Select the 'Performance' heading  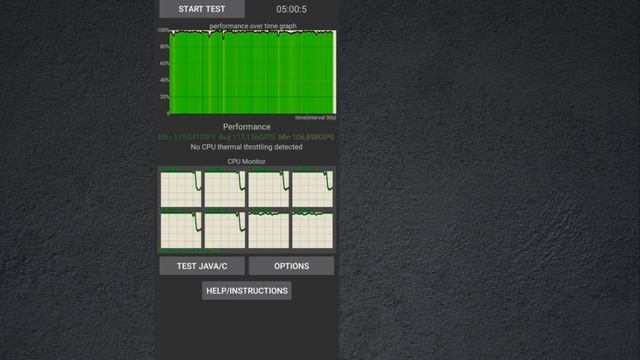[247, 127]
